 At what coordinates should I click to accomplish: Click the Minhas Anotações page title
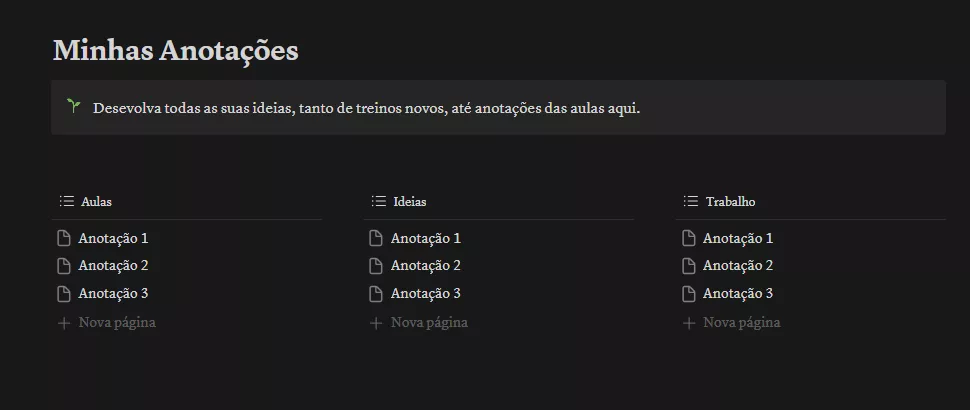coord(176,50)
